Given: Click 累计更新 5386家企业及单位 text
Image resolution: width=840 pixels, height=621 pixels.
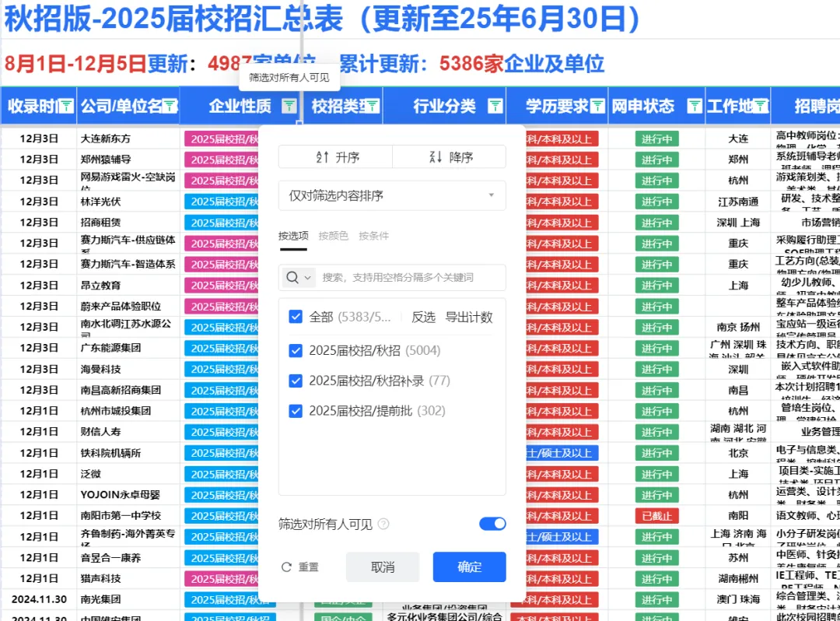Looking at the screenshot, I should click(471, 64).
